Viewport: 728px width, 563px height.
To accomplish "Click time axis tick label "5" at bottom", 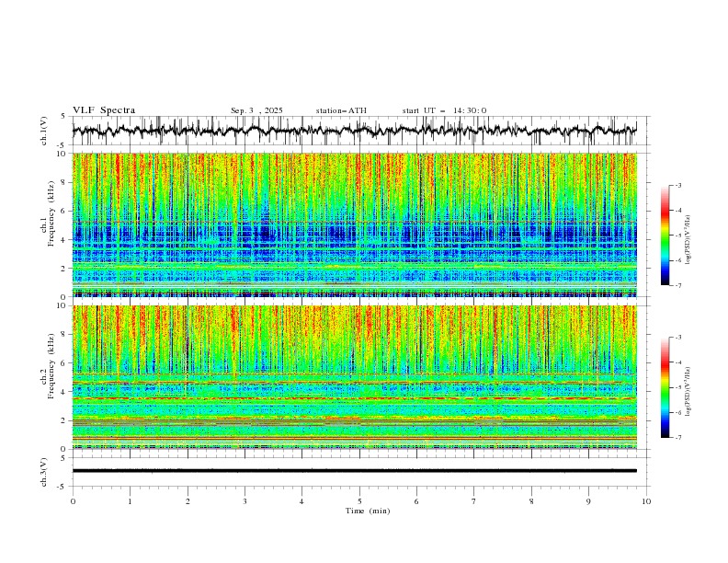I will (x=359, y=501).
